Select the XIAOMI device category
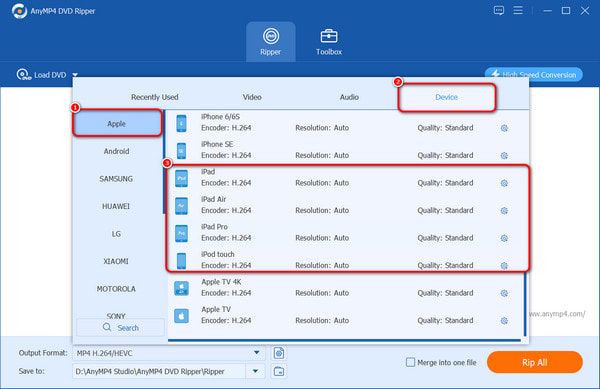Viewport: 600px width, 389px height. (x=117, y=261)
